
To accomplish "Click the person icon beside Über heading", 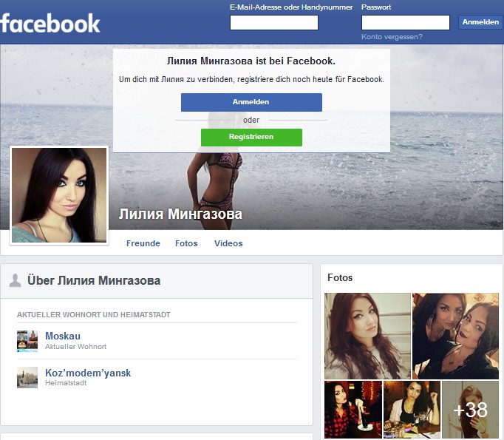I will click(x=15, y=280).
